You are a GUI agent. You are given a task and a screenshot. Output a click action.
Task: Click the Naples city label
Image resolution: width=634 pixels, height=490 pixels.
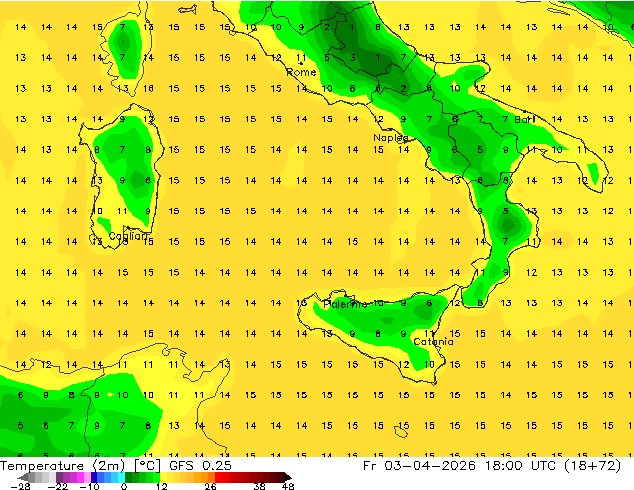coord(391,138)
